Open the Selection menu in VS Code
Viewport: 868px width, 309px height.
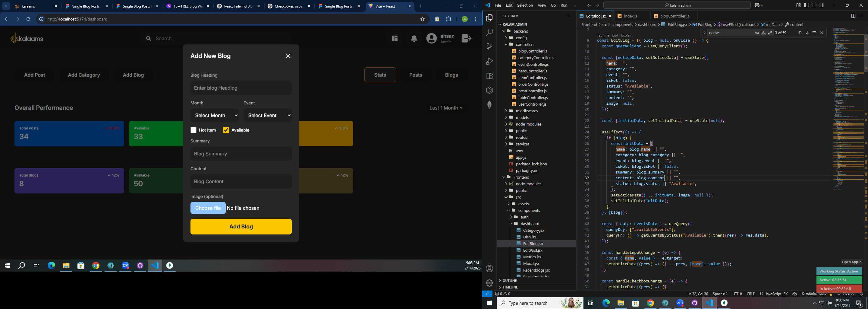click(x=525, y=5)
